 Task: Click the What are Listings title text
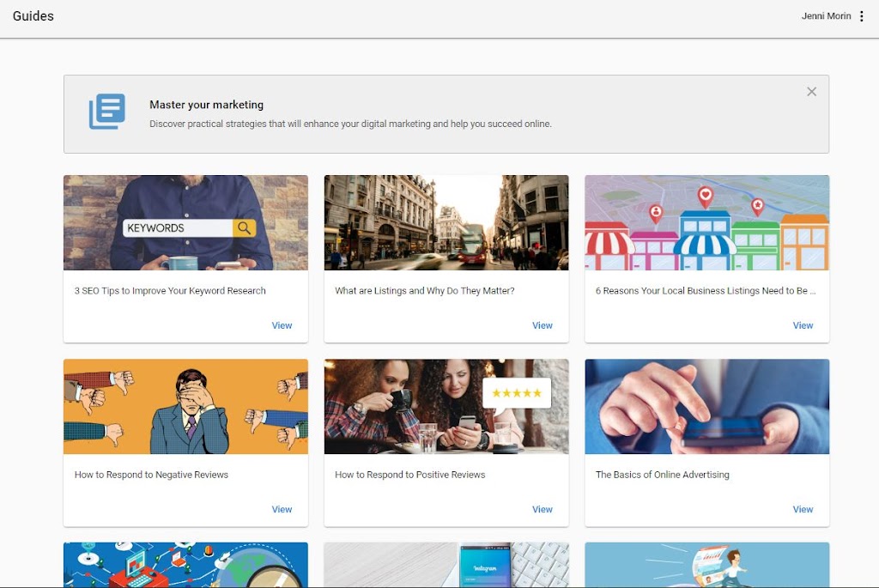(424, 290)
